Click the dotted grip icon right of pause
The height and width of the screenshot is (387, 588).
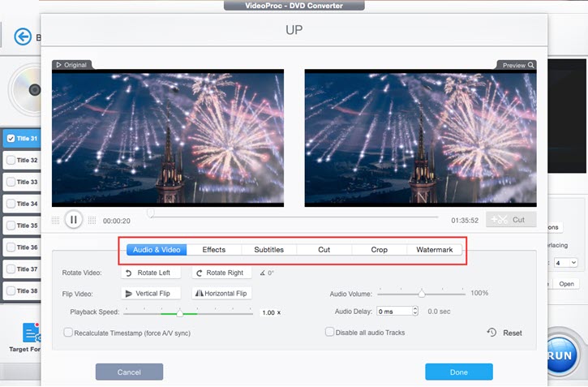point(92,220)
